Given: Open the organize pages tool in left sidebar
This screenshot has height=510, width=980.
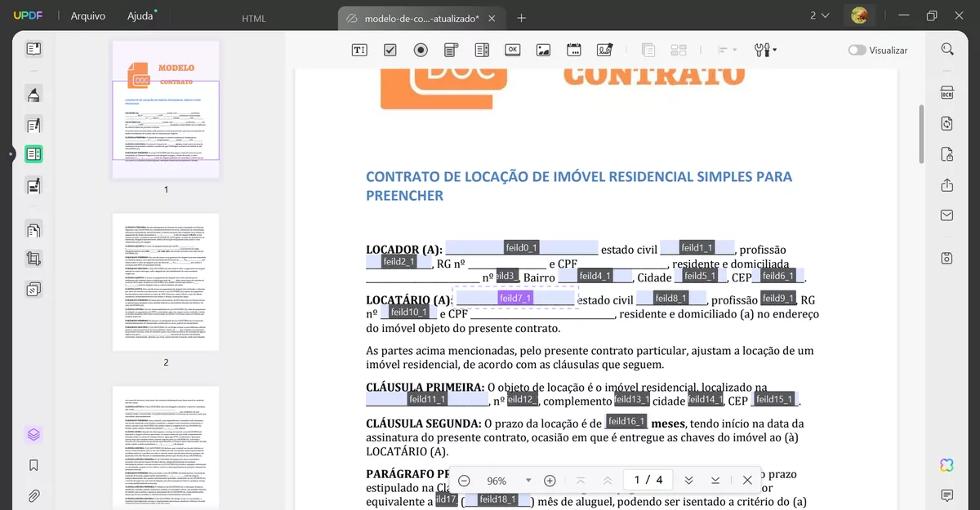Looking at the screenshot, I should pyautogui.click(x=33, y=231).
